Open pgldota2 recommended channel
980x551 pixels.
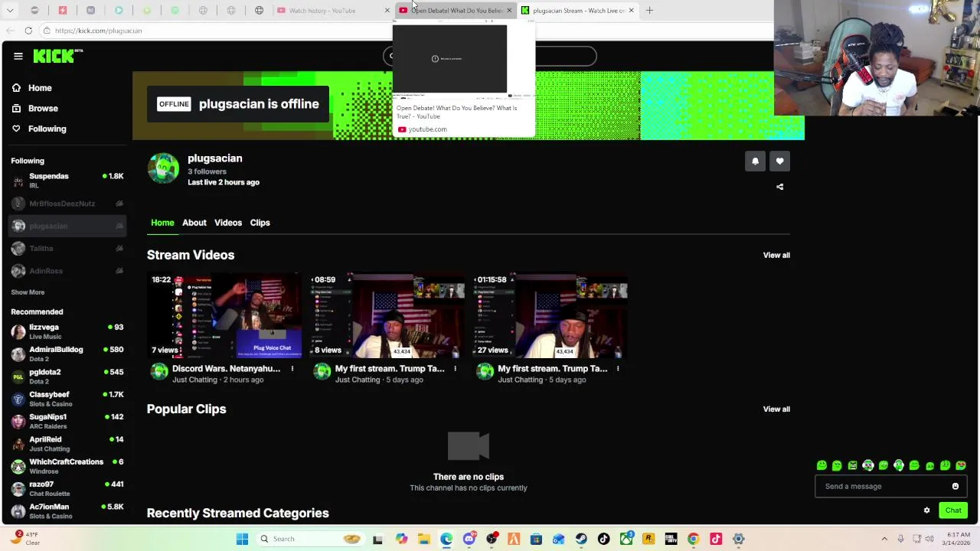67,377
